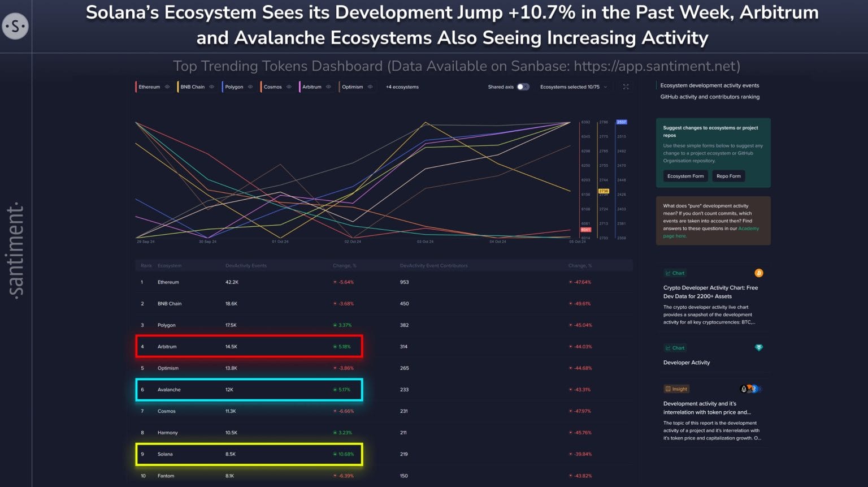The height and width of the screenshot is (487, 868).
Task: Toggle the Shared axis switch
Action: tap(523, 87)
